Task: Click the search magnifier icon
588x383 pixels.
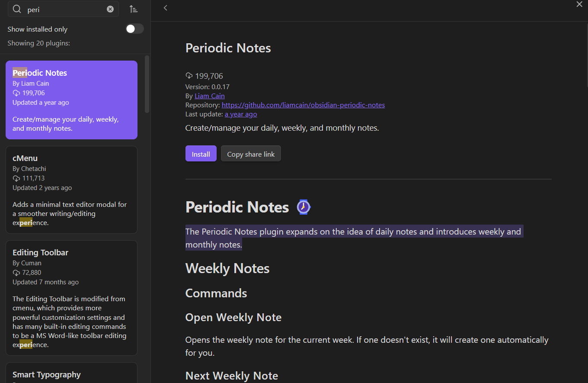Action: click(16, 9)
